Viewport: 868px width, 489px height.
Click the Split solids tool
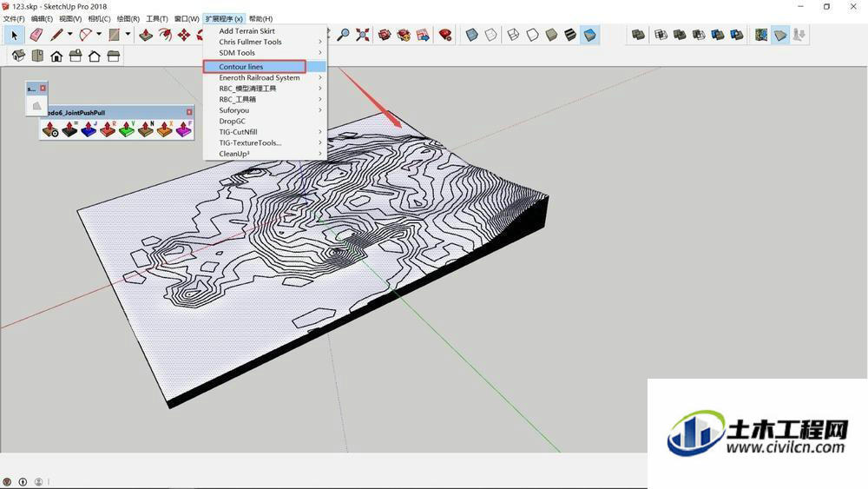[x=736, y=35]
